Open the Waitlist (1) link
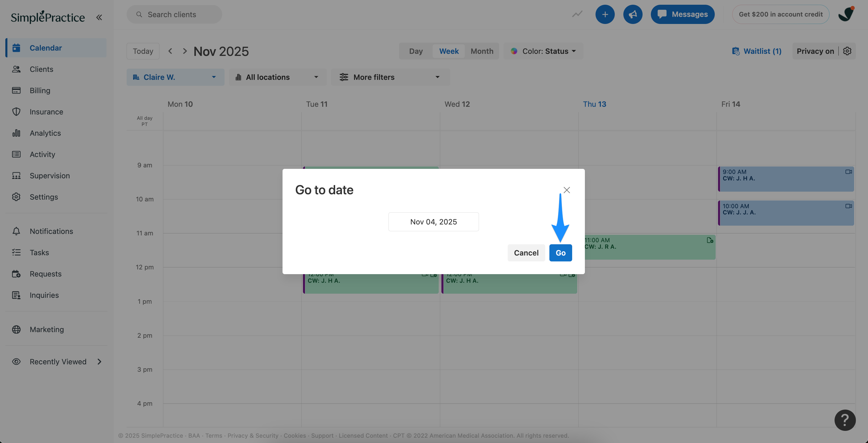This screenshot has height=443, width=868. point(756,51)
